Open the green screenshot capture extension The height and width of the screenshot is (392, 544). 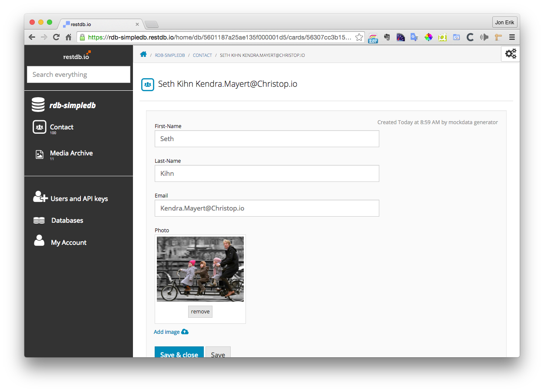point(442,37)
